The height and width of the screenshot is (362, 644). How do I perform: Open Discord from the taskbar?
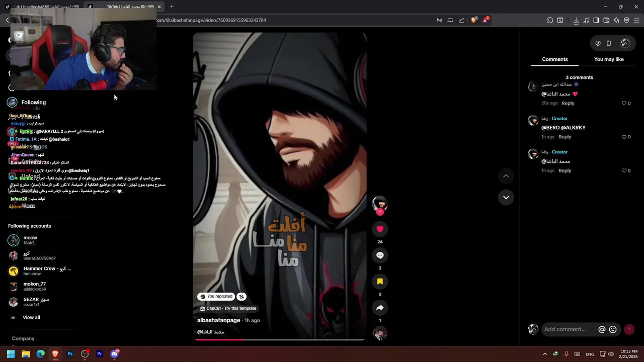pyautogui.click(x=114, y=354)
